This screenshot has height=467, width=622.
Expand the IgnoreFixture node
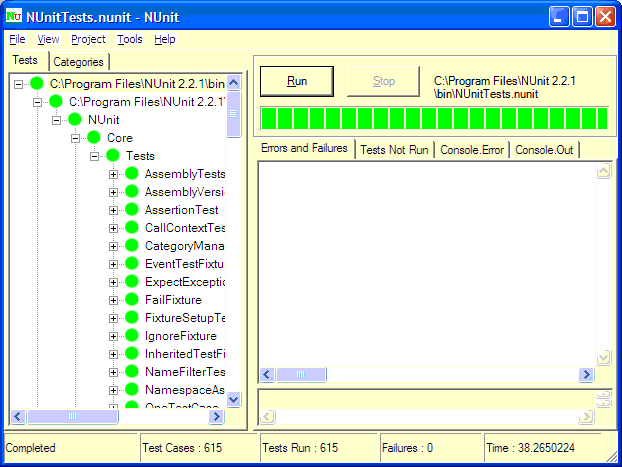click(113, 336)
